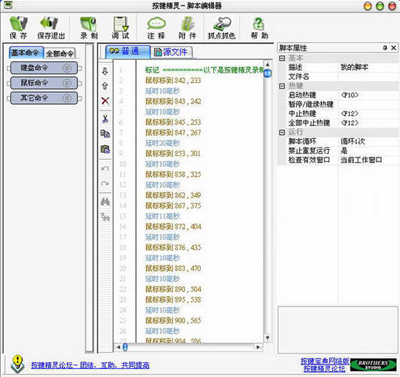
Task: Collapse the 基本 property section
Action: coord(282,58)
